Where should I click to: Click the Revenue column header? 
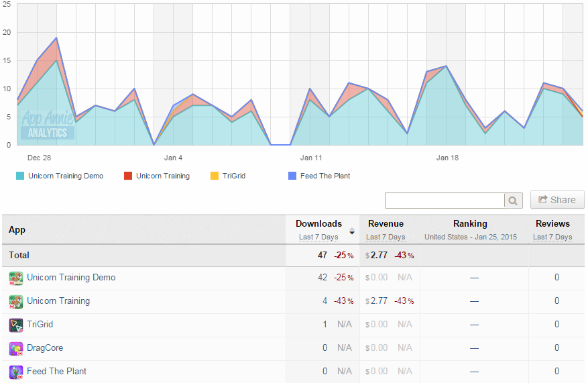click(386, 223)
